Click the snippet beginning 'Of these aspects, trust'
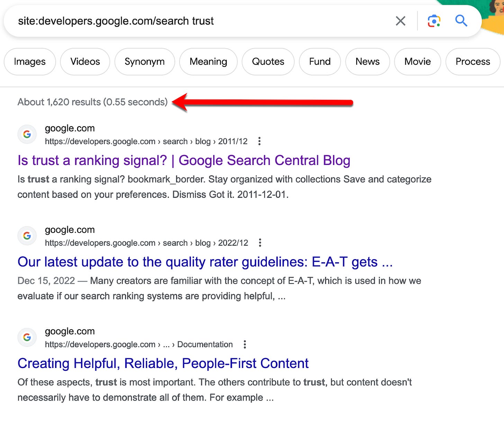Image resolution: width=504 pixels, height=421 pixels. coord(215,390)
